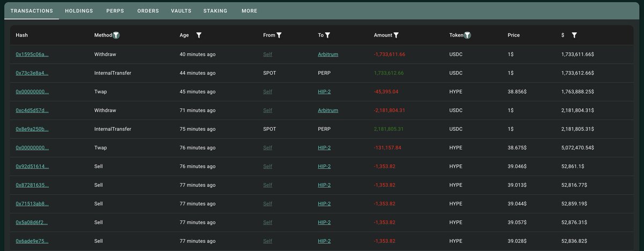The width and height of the screenshot is (644, 251).
Task: Switch to the Holdings tab
Action: [x=79, y=11]
